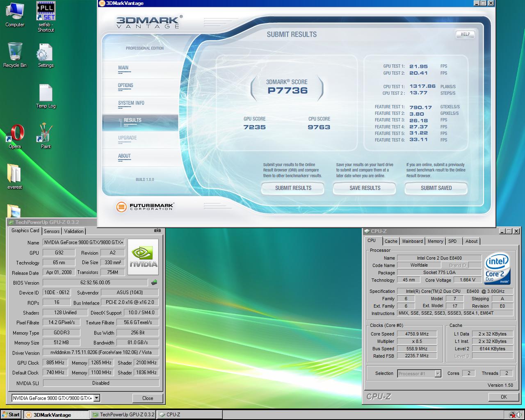Click the system tray network icon
Viewport: 525px width, 420px height.
(512, 415)
